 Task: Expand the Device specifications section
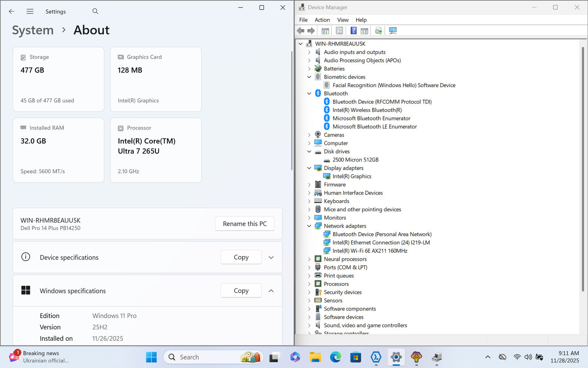pyautogui.click(x=271, y=257)
